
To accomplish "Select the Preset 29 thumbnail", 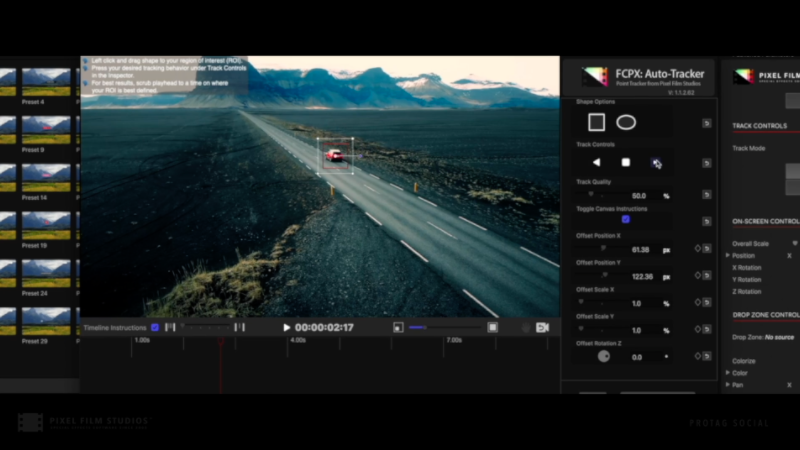I will point(46,321).
